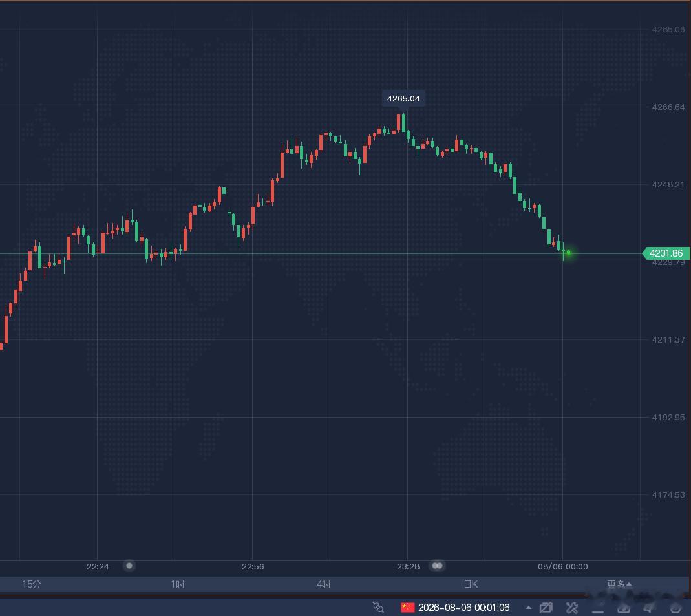Select the 日K timeframe tab

pyautogui.click(x=471, y=584)
